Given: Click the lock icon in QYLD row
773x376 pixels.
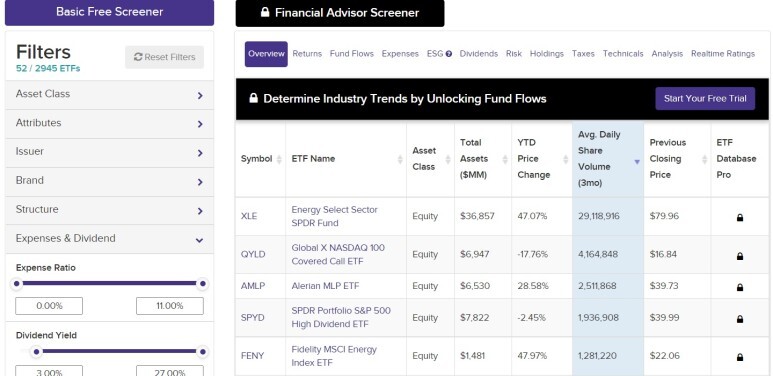Looking at the screenshot, I should (x=739, y=256).
